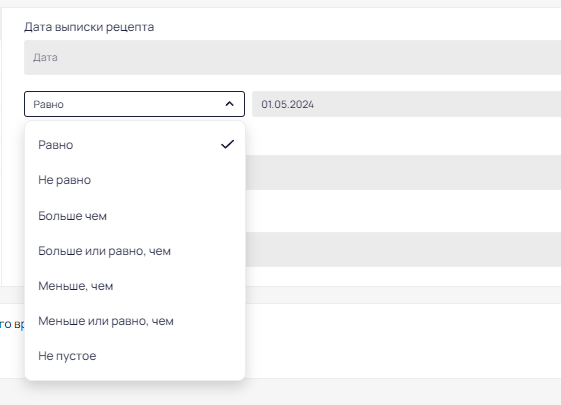This screenshot has width=561, height=405.
Task: Click the gray footer strip below the dropdown list
Action: pyautogui.click(x=280, y=392)
